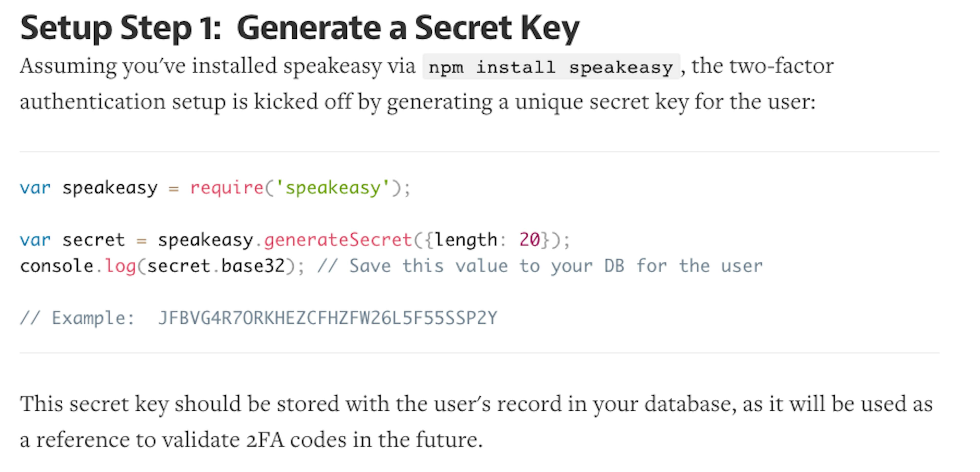Click the "generateSecret" method name
This screenshot has height=472, width=980.
338,240
